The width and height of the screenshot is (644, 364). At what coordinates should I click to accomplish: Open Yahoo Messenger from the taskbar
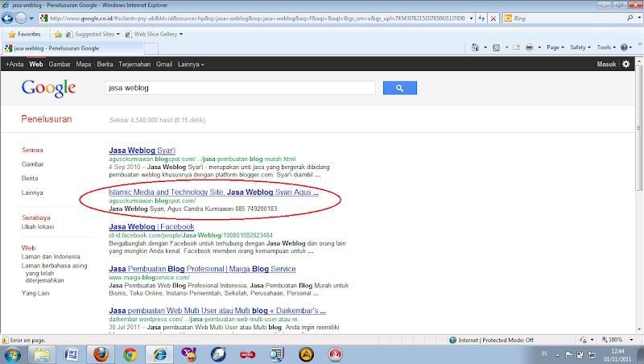click(x=189, y=354)
